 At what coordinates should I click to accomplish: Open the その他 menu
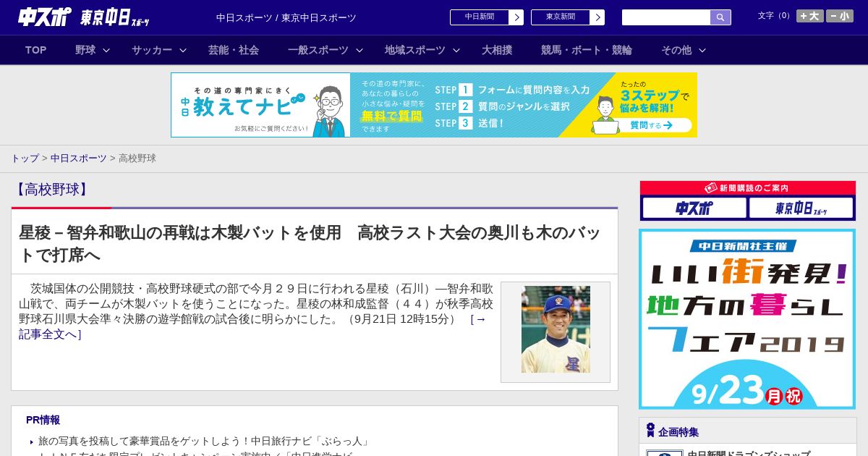point(676,50)
